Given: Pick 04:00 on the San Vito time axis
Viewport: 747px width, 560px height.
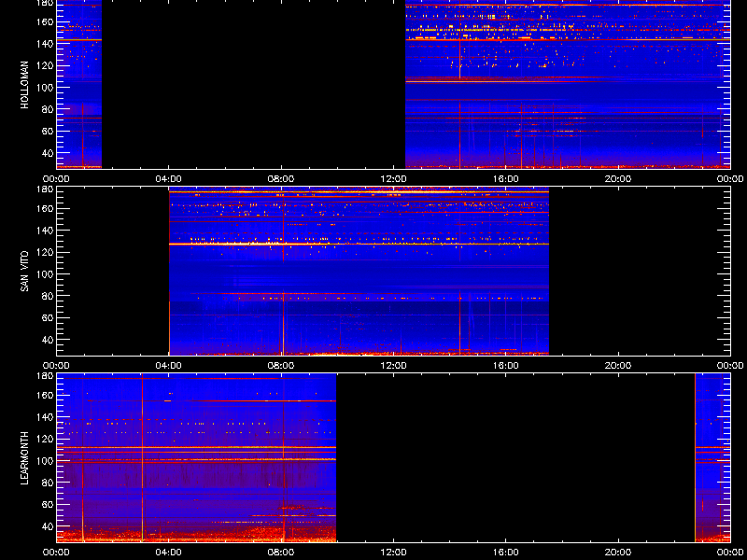Looking at the screenshot, I should click(169, 366).
